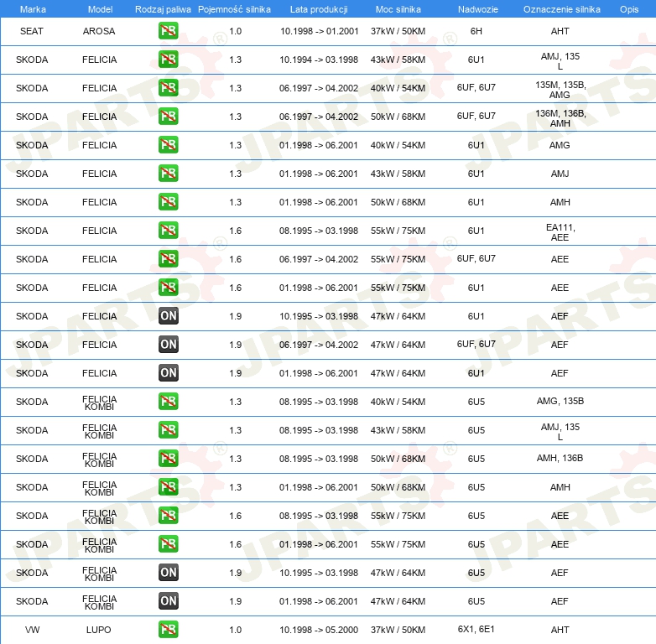Click petrol icon in Felicia Kombi AMH, 136B row

(x=168, y=458)
